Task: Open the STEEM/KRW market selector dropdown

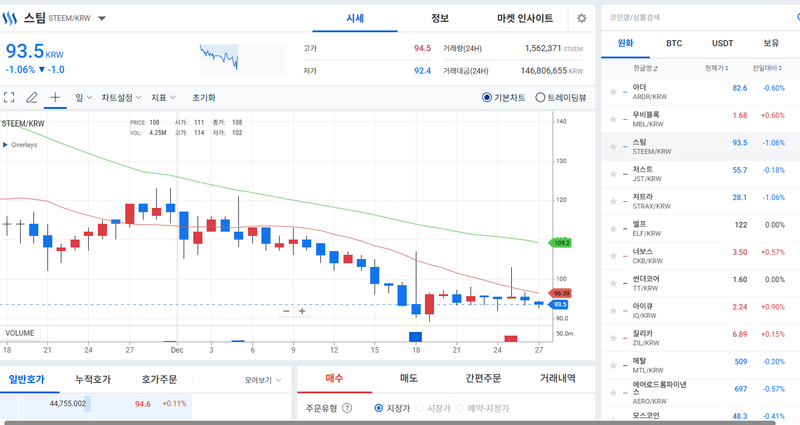Action: [x=102, y=19]
